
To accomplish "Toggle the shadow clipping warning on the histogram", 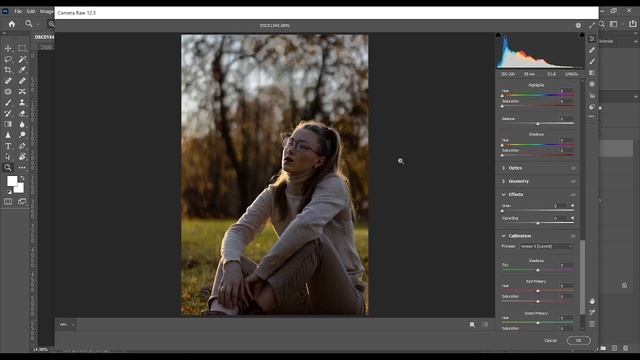I will (x=498, y=35).
